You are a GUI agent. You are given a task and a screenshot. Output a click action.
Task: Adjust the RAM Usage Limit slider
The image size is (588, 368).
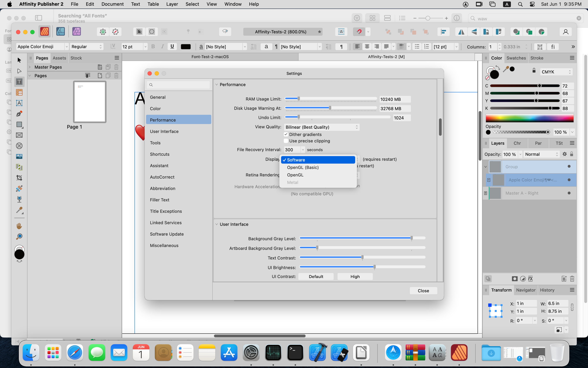(331, 99)
